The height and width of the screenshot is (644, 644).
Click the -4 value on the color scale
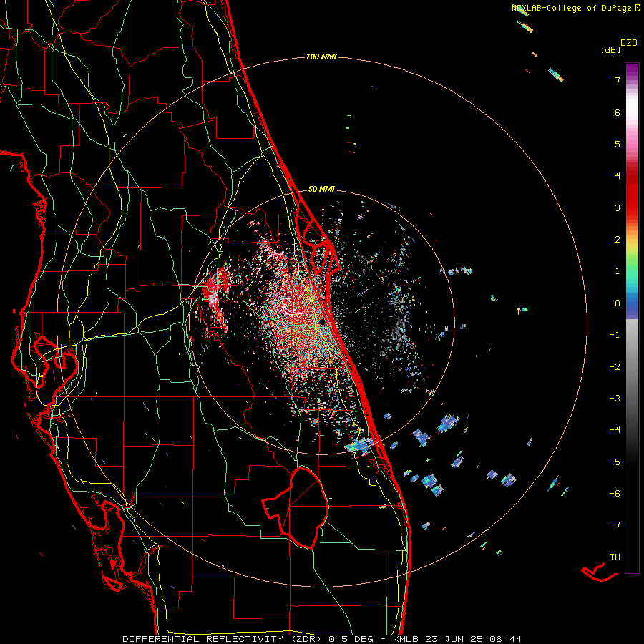pyautogui.click(x=615, y=430)
